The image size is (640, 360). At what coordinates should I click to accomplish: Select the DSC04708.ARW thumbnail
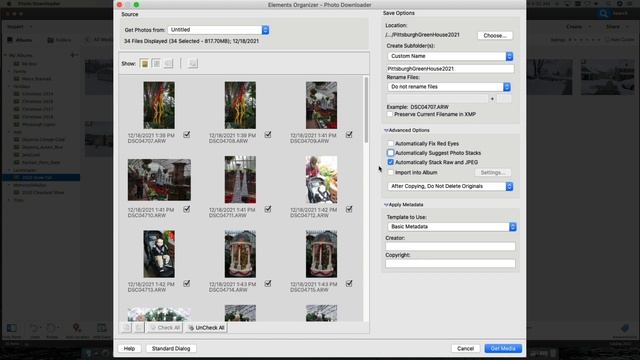(240, 105)
